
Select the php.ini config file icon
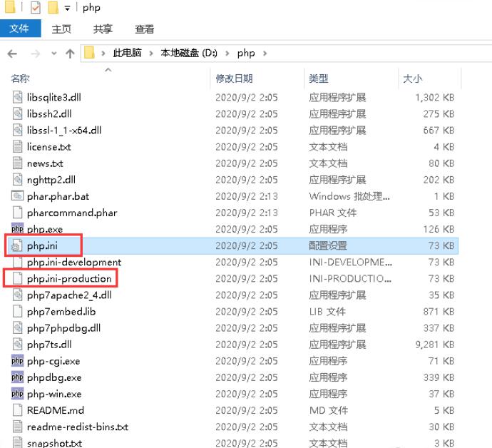(17, 246)
